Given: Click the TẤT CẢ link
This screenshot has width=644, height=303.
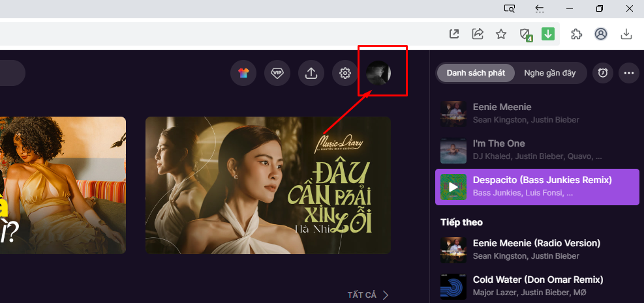Looking at the screenshot, I should [362, 295].
